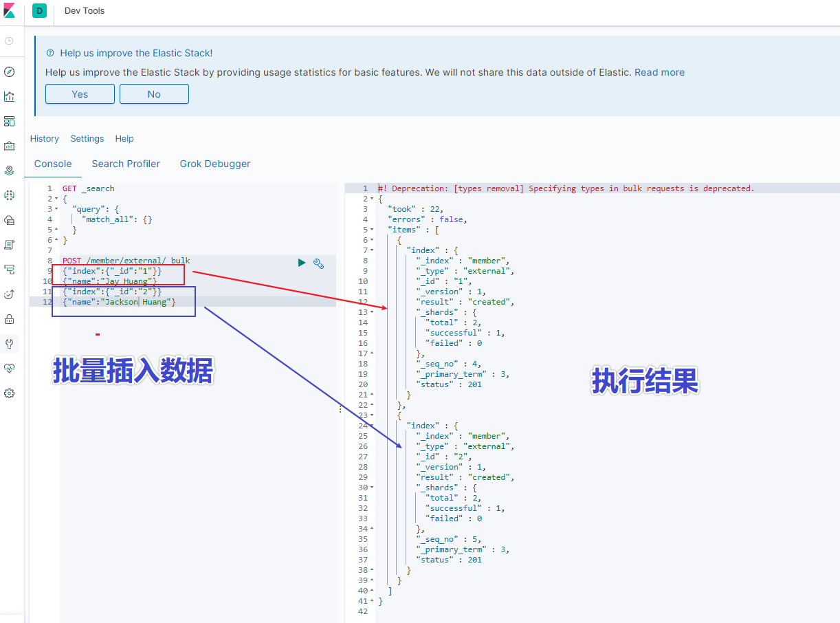Open Discover from the compass icon

[x=9, y=72]
